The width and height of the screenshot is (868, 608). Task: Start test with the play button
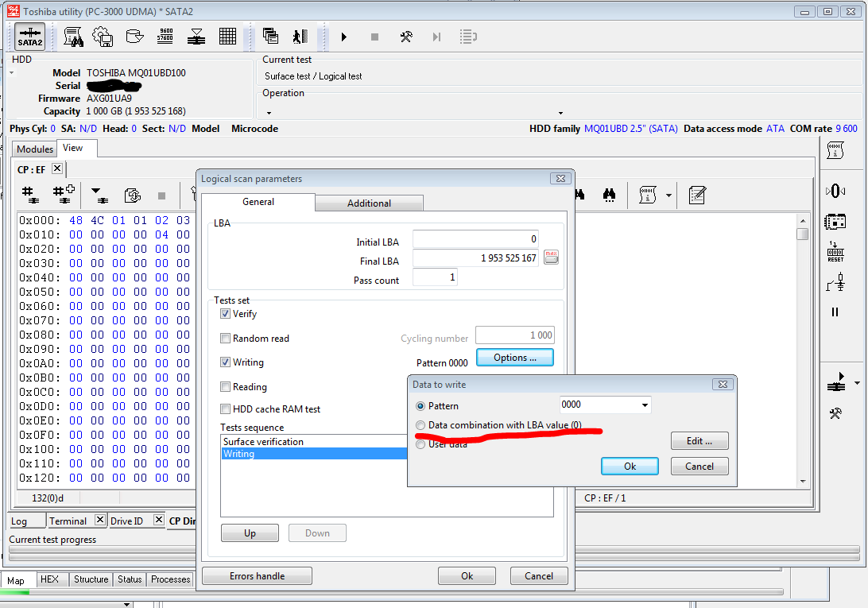tap(343, 37)
